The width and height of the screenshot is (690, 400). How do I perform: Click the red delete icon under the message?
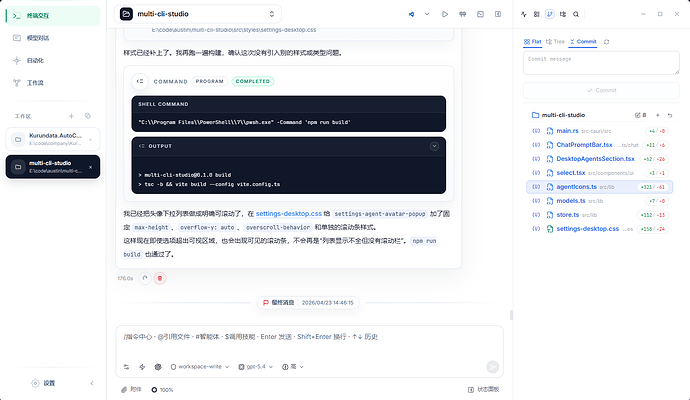pos(160,278)
